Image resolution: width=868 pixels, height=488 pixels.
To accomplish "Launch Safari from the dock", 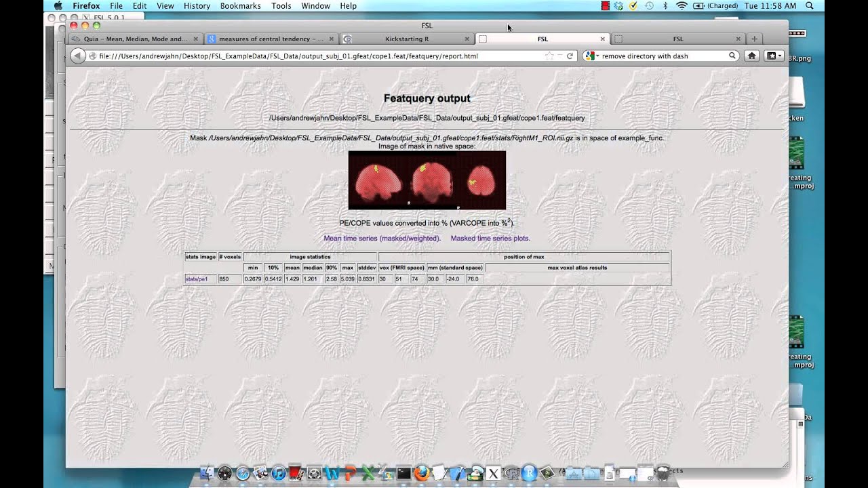I will (x=243, y=473).
